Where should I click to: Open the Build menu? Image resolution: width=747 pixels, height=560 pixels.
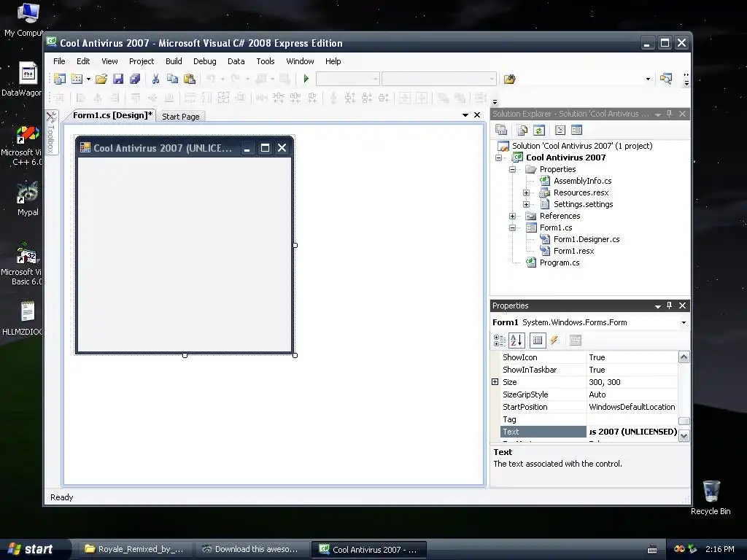click(x=174, y=61)
